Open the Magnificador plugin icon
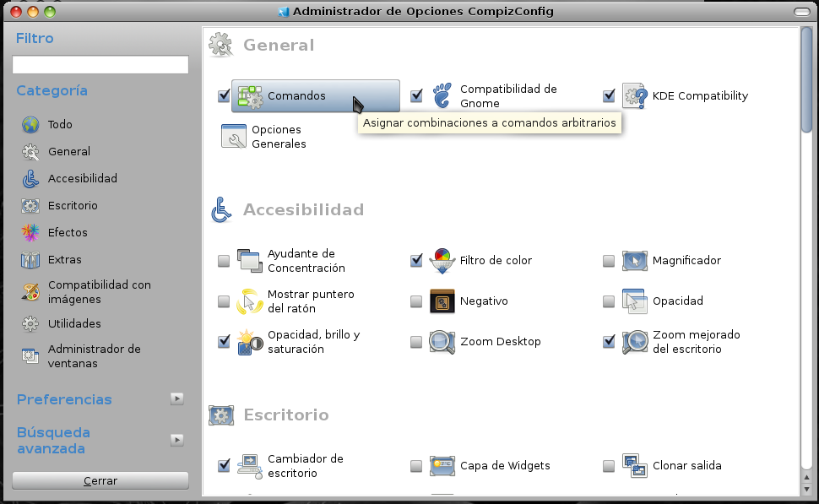 (x=635, y=261)
